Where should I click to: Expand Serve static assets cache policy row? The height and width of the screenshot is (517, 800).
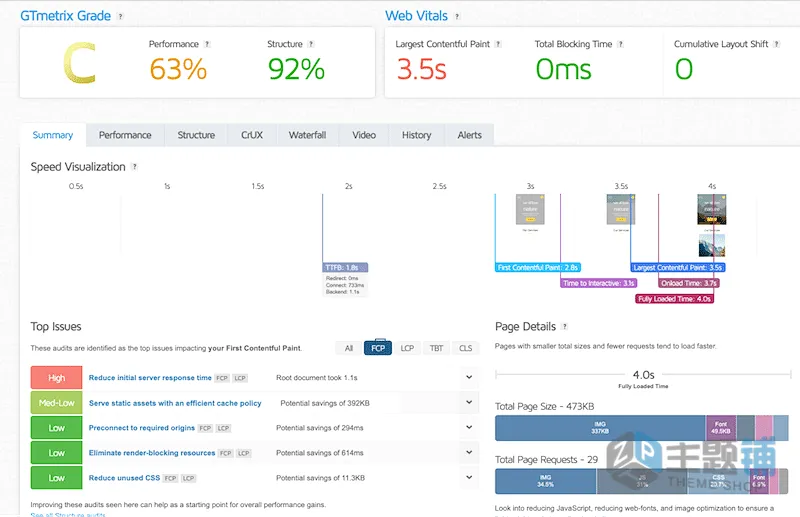[469, 402]
